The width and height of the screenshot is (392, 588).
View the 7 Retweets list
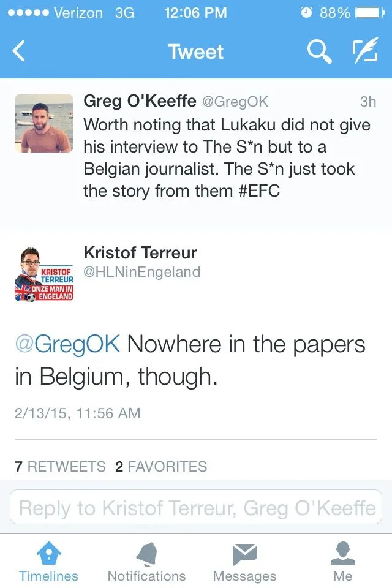click(60, 467)
